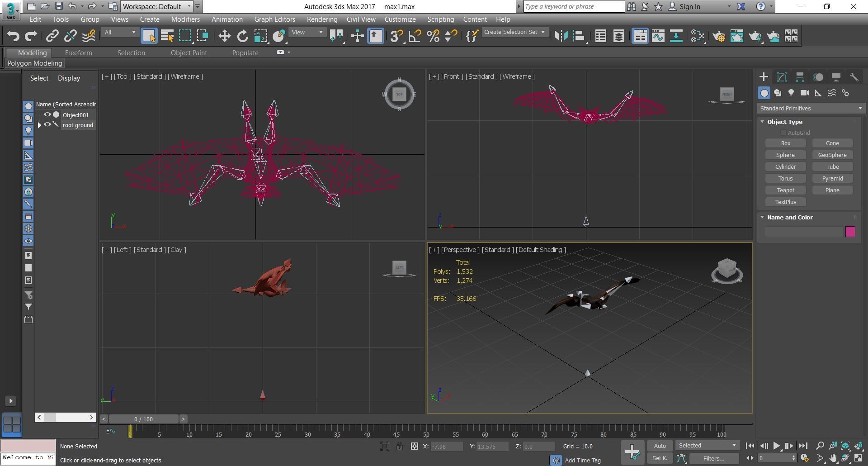Click the Play Animation button
Viewport: 868px width, 466px height.
pos(776,446)
